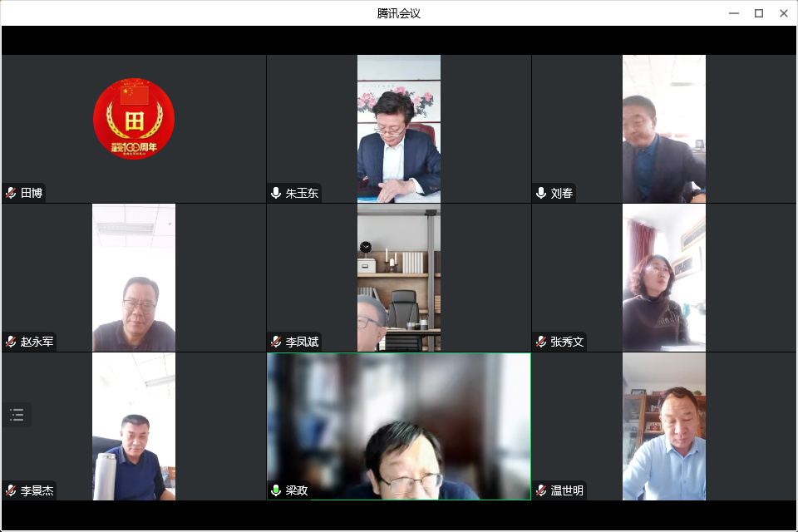This screenshot has height=532, width=798.
Task: Click the 赵永军 name label
Action: point(37,342)
